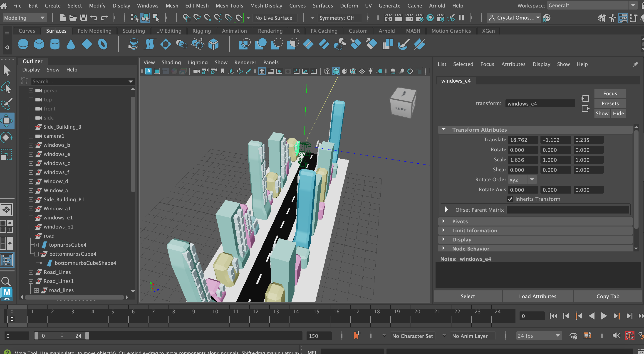The height and width of the screenshot is (354, 644).
Task: Open the Modeling menu set dropdown
Action: [x=25, y=18]
